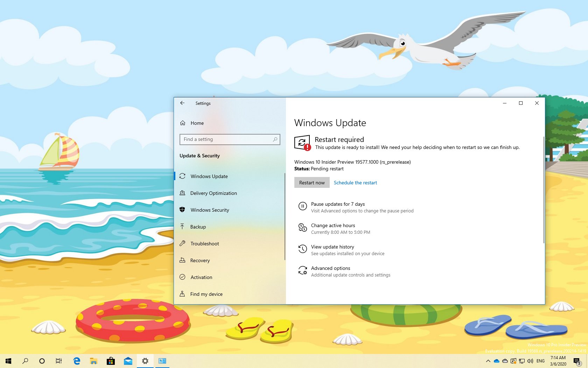Image resolution: width=588 pixels, height=368 pixels.
Task: Select Windows Update in the sidebar
Action: (230, 176)
